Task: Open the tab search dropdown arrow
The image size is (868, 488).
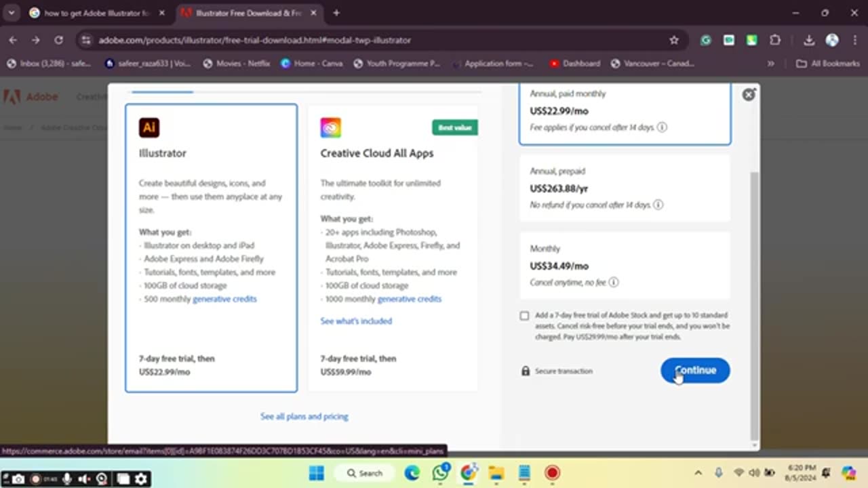Action: [12, 13]
